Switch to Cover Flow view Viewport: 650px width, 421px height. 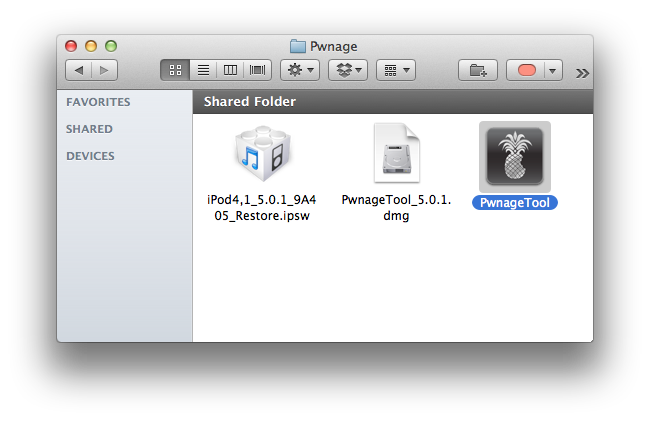pos(258,71)
